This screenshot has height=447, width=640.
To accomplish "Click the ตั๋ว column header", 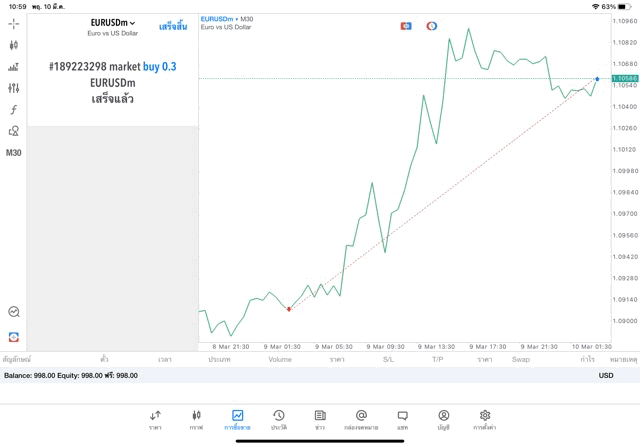I will 104,360.
